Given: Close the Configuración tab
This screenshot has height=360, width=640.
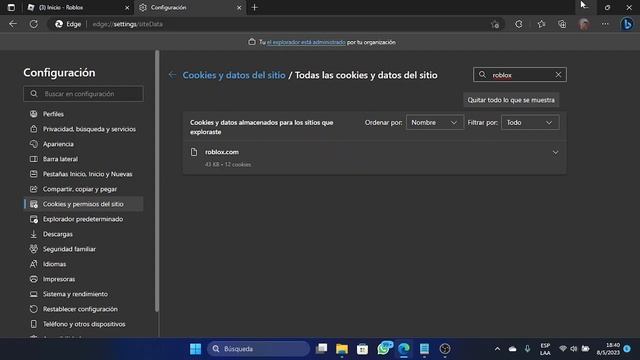Looking at the screenshot, I should pos(239,7).
